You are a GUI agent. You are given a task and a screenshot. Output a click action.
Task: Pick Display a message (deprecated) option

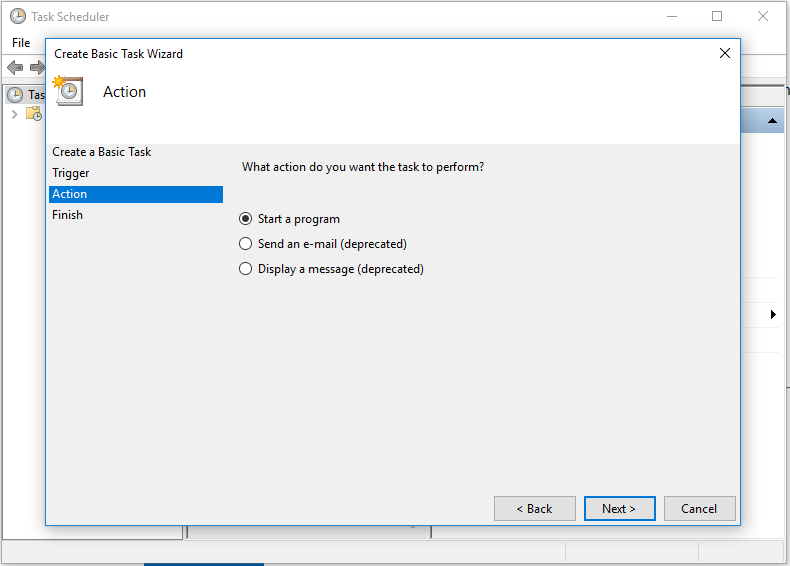tap(331, 269)
